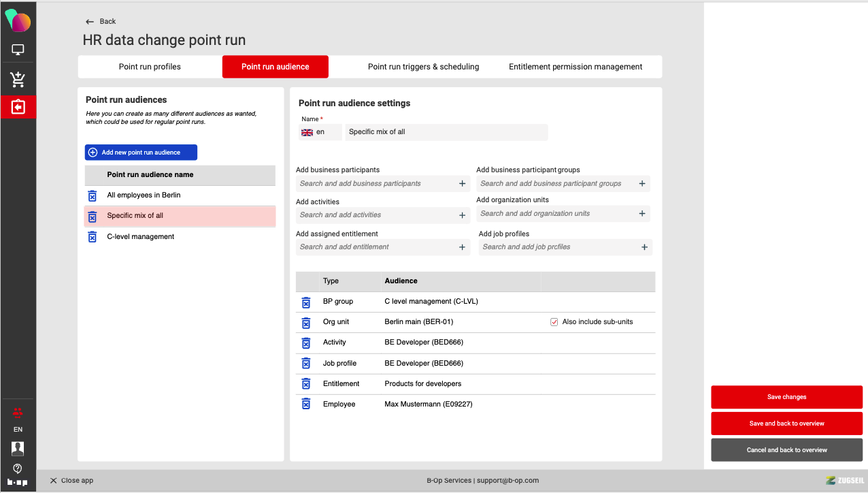Open the user profile icon in sidebar
Image resolution: width=868 pixels, height=493 pixels.
(18, 448)
